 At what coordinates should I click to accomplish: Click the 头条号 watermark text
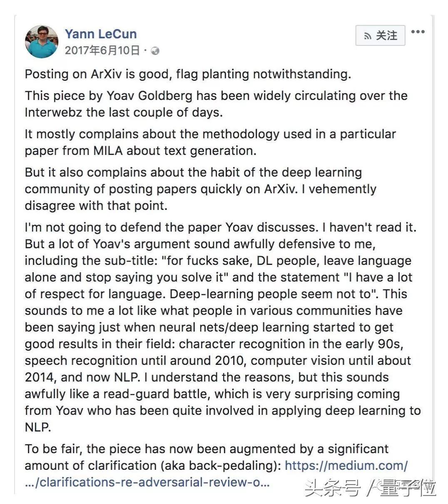tap(332, 488)
